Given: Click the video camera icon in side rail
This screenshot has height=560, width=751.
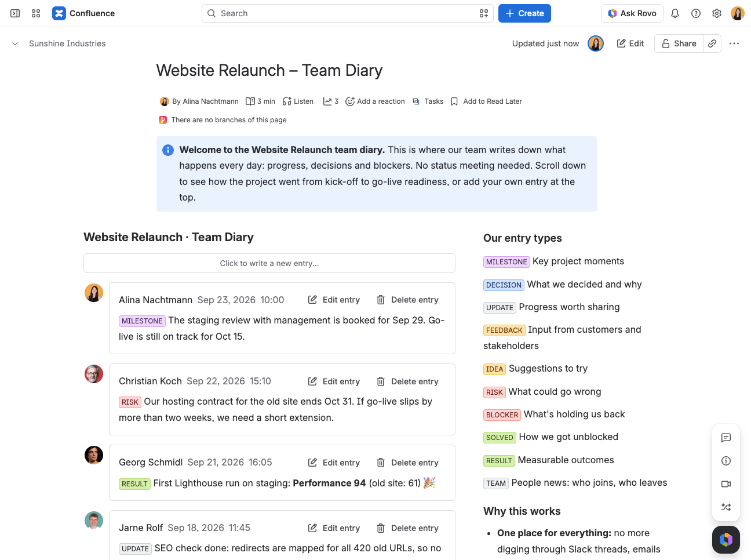Looking at the screenshot, I should 726,484.
